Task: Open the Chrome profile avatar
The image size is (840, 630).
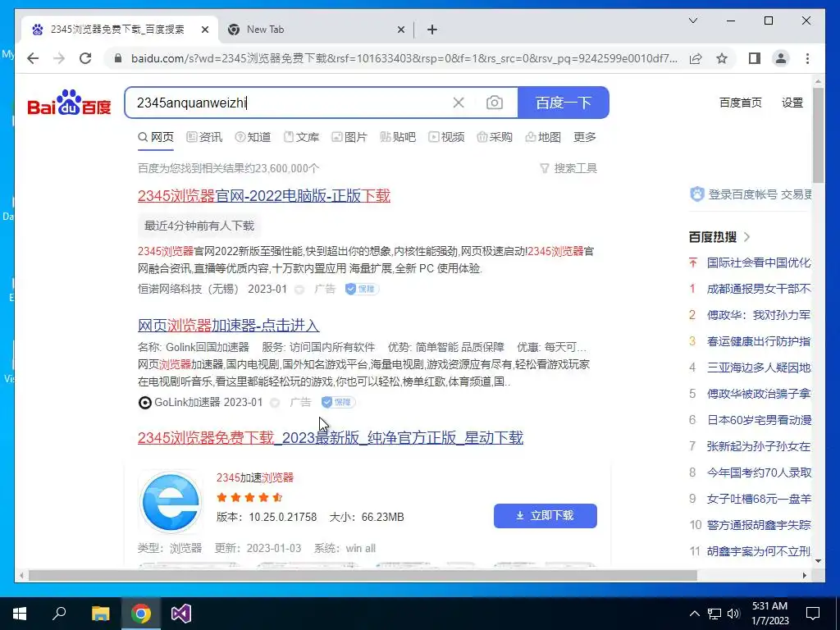Action: [781, 58]
